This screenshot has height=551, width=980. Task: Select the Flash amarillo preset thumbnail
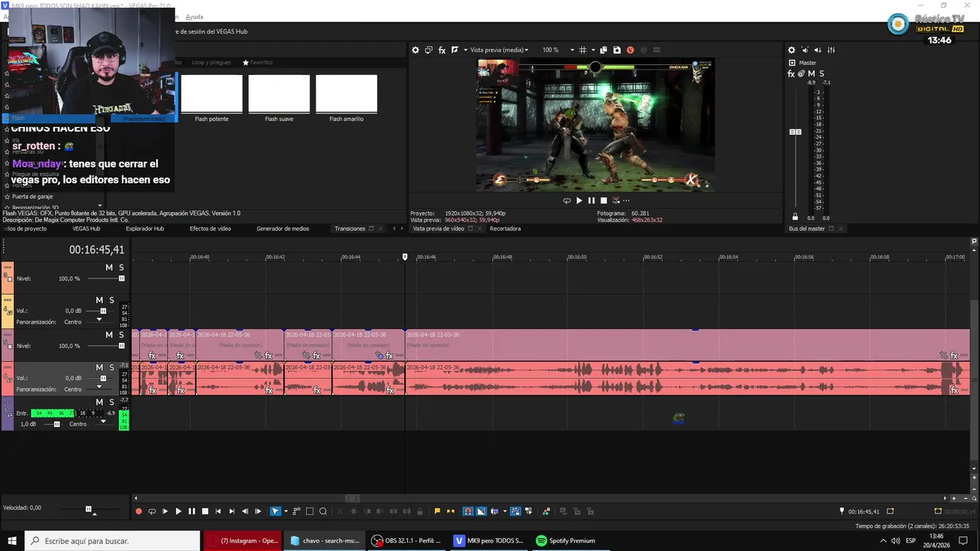pyautogui.click(x=346, y=93)
